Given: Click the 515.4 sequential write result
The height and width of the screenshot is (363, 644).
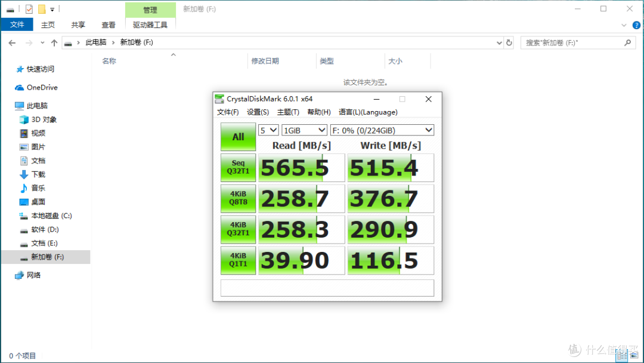Looking at the screenshot, I should [x=391, y=168].
